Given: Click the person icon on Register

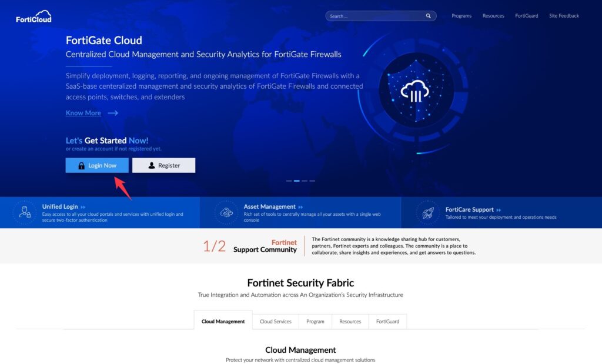Looking at the screenshot, I should [152, 165].
